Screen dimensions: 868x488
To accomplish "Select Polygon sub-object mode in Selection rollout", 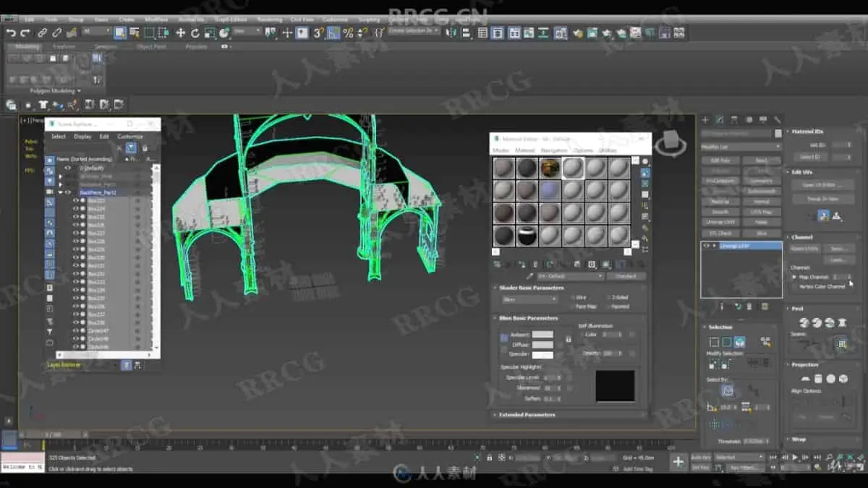I will pyautogui.click(x=739, y=342).
